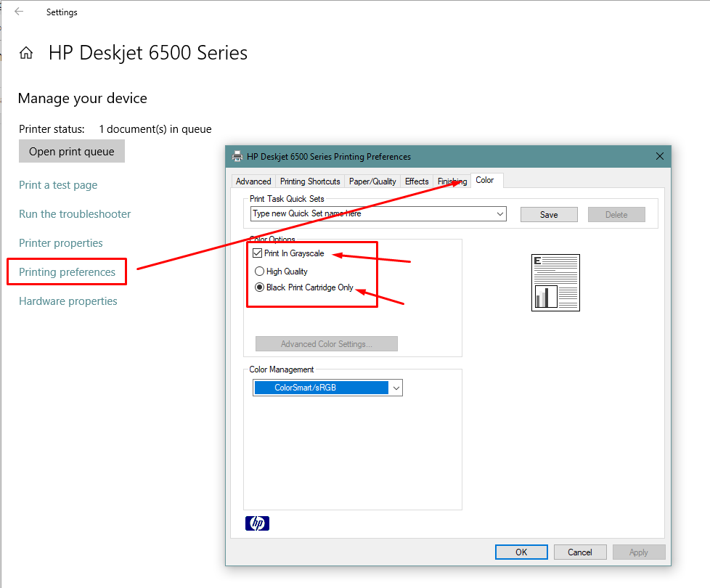Open the Printing Shortcuts tab
This screenshot has height=588, width=710.
tap(310, 181)
